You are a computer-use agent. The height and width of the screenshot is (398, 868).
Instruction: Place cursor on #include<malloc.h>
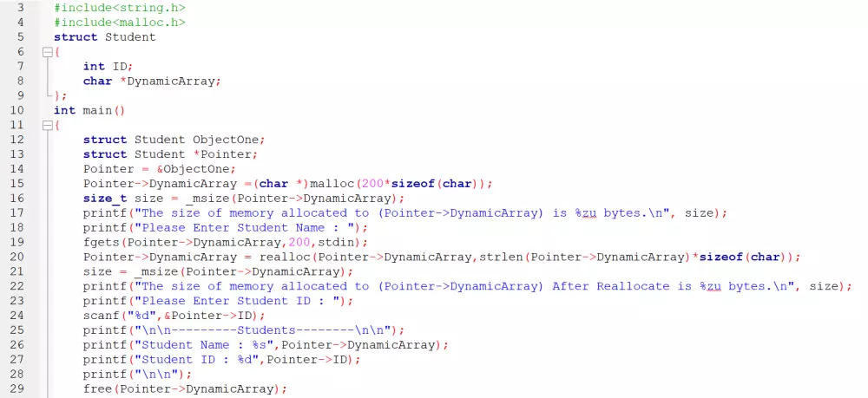(x=120, y=23)
